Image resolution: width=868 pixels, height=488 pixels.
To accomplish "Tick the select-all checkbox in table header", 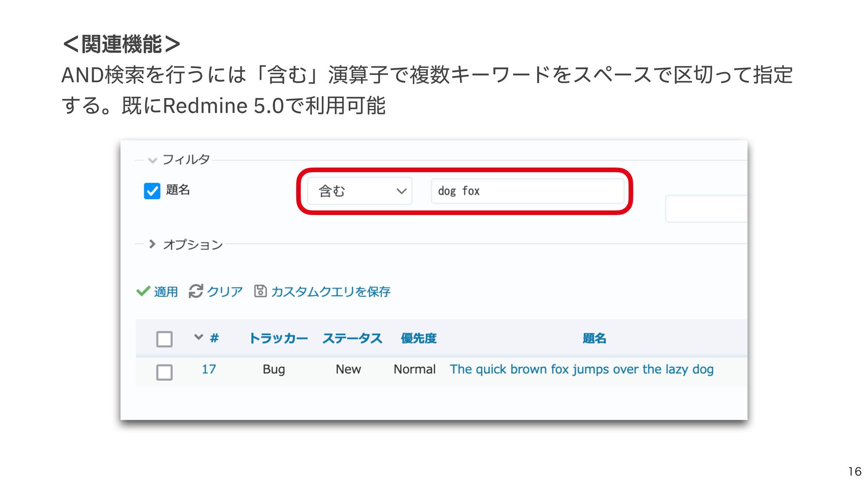I will pyautogui.click(x=164, y=339).
